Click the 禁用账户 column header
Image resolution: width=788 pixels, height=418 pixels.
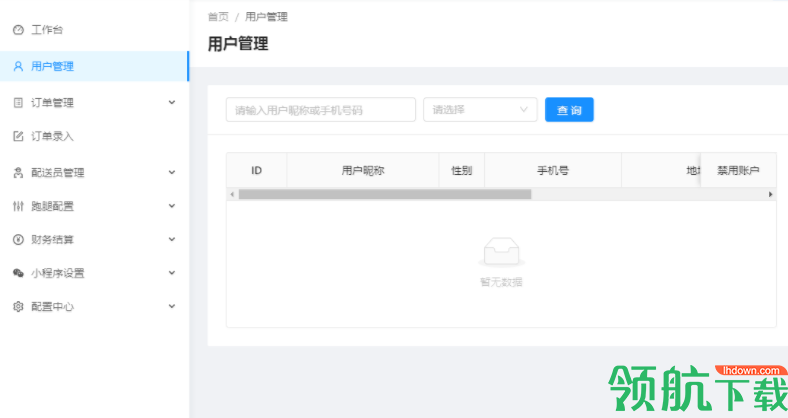[738, 171]
